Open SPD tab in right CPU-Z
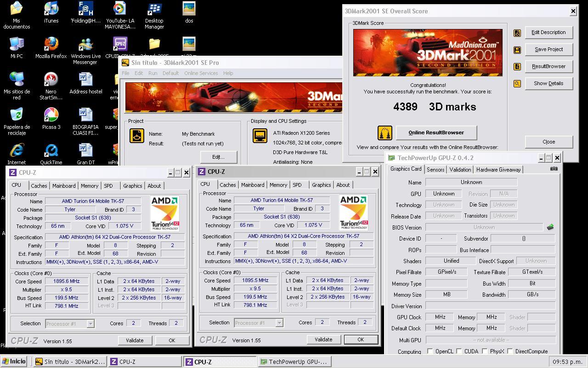 pyautogui.click(x=297, y=185)
